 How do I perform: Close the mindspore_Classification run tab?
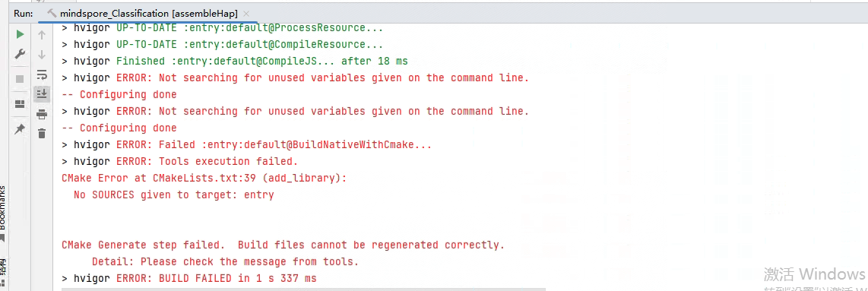[x=246, y=13]
